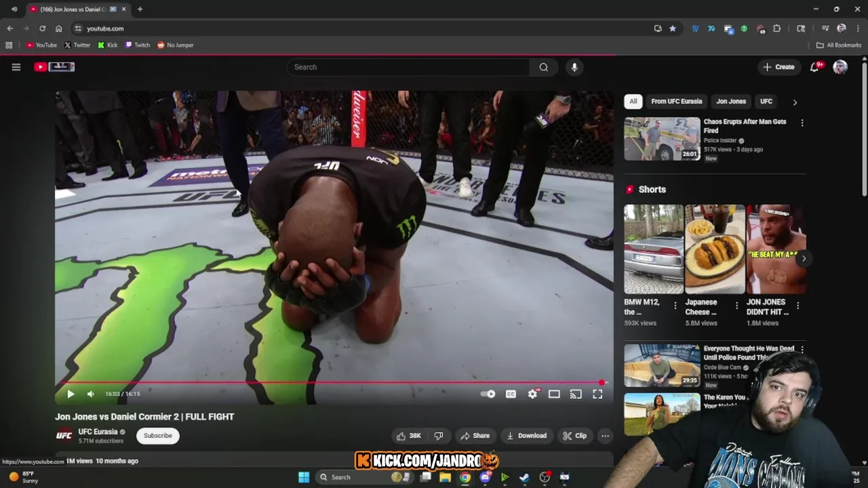
Task: Open options for Chaos Erupts video
Action: point(802,123)
